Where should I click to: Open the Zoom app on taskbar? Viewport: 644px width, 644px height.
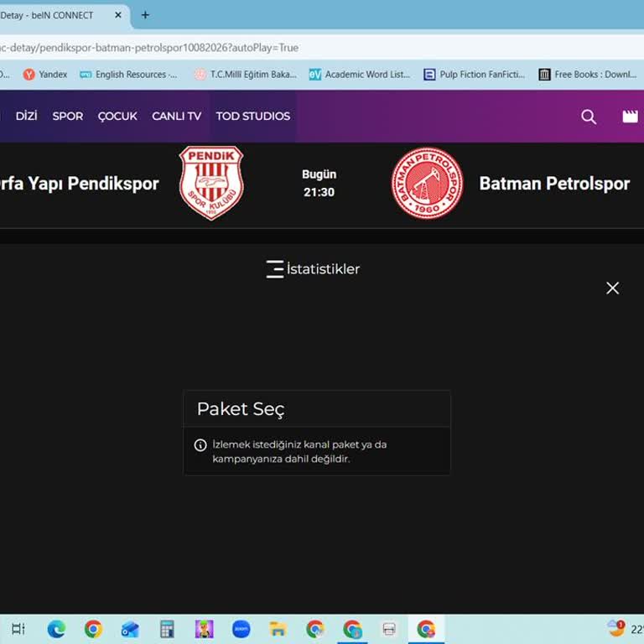coord(241,629)
